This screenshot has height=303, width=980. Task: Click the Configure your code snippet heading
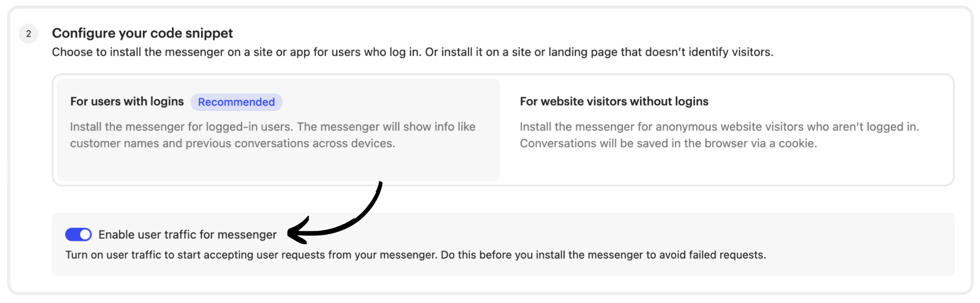[142, 33]
